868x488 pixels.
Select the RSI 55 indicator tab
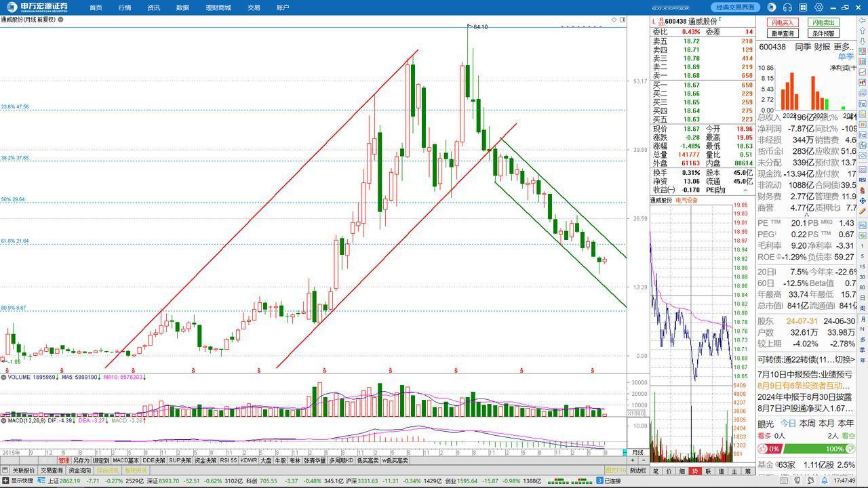click(x=228, y=461)
